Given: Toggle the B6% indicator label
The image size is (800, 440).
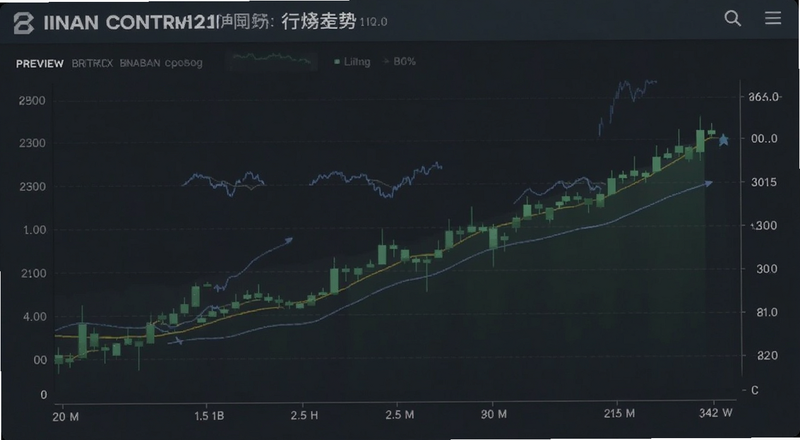Looking at the screenshot, I should click(405, 62).
